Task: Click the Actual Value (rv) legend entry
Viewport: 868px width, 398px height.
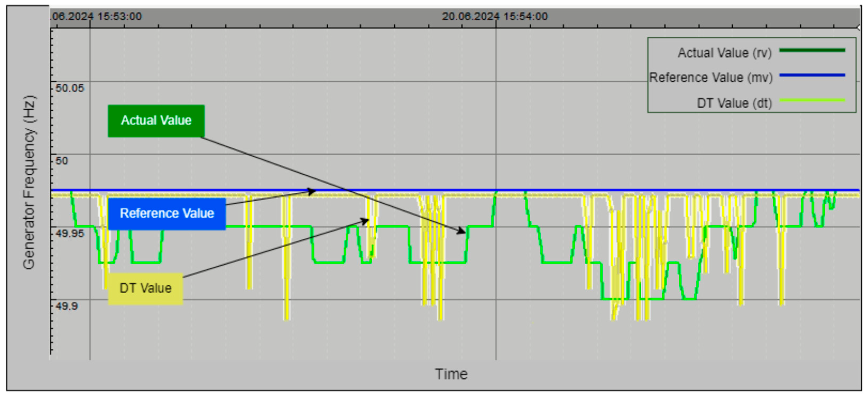Action: pos(724,53)
